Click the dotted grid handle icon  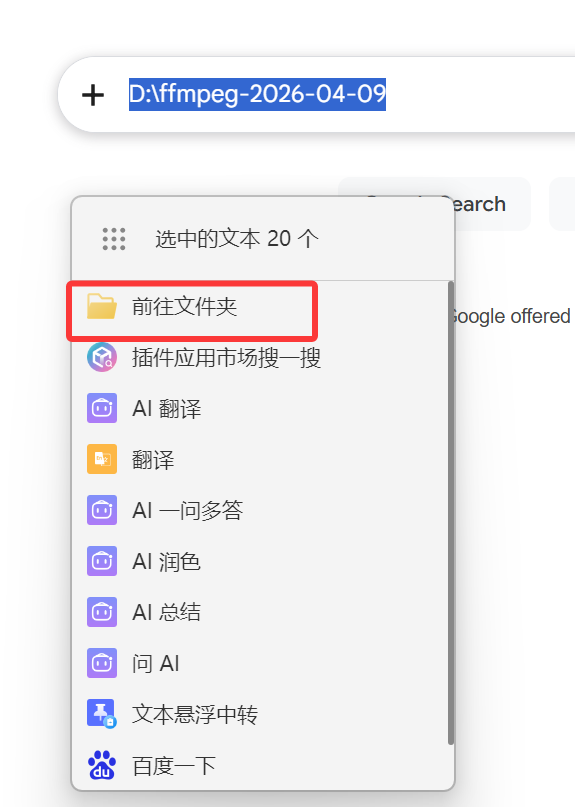(x=114, y=239)
